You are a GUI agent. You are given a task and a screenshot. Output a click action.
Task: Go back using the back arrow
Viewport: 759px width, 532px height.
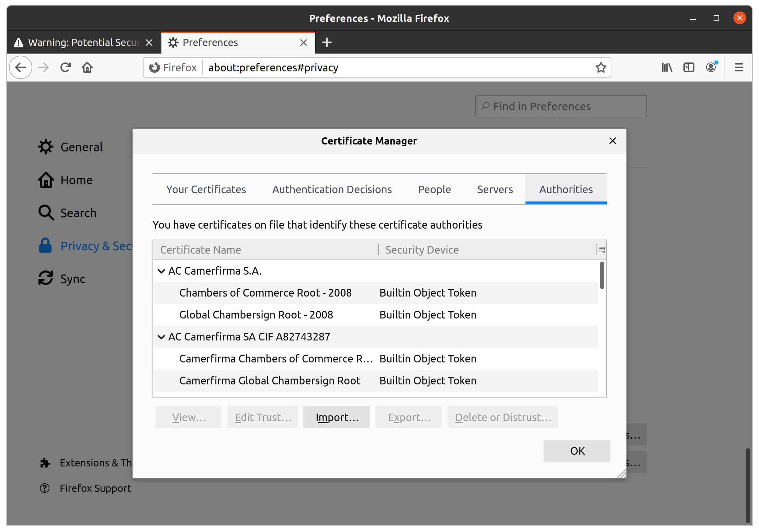coord(21,67)
